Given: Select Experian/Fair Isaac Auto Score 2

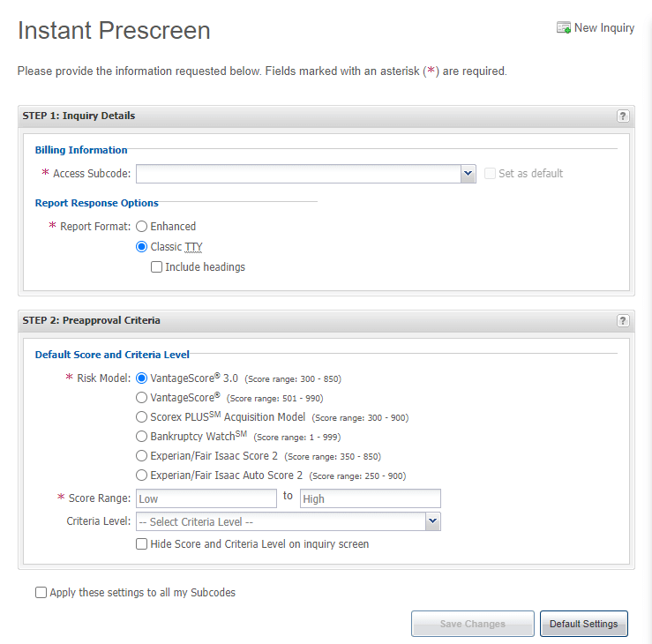Looking at the screenshot, I should tap(141, 476).
